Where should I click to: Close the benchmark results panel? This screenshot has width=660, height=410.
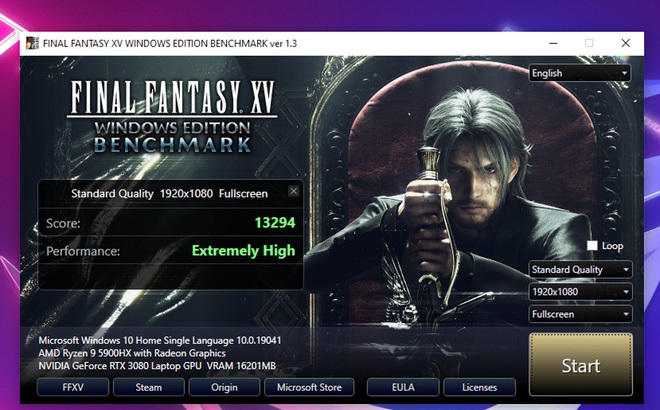[293, 191]
